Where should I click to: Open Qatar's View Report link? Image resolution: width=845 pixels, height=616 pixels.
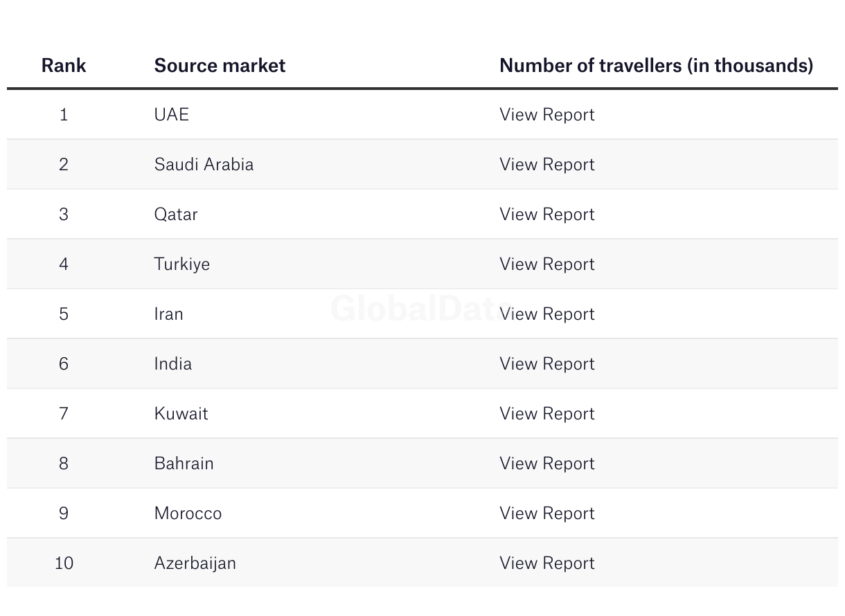point(546,215)
